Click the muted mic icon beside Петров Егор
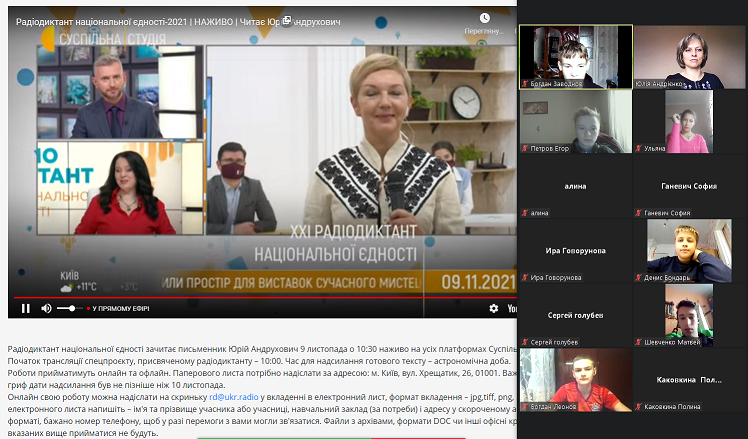748x439 pixels. 525,149
